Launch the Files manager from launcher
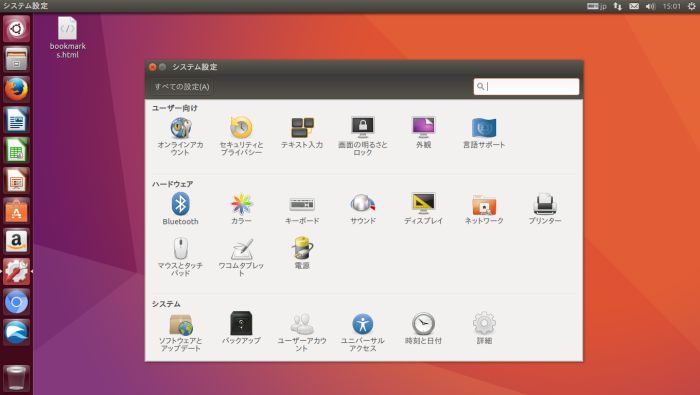Viewport: 700px width, 395px height. [x=17, y=59]
